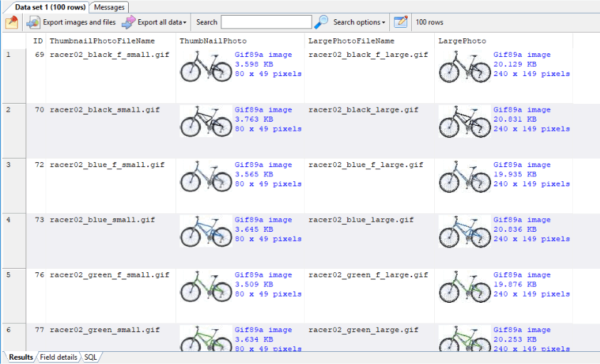Click inside the Search text field
Viewport: 600px width, 364px height.
(x=265, y=22)
